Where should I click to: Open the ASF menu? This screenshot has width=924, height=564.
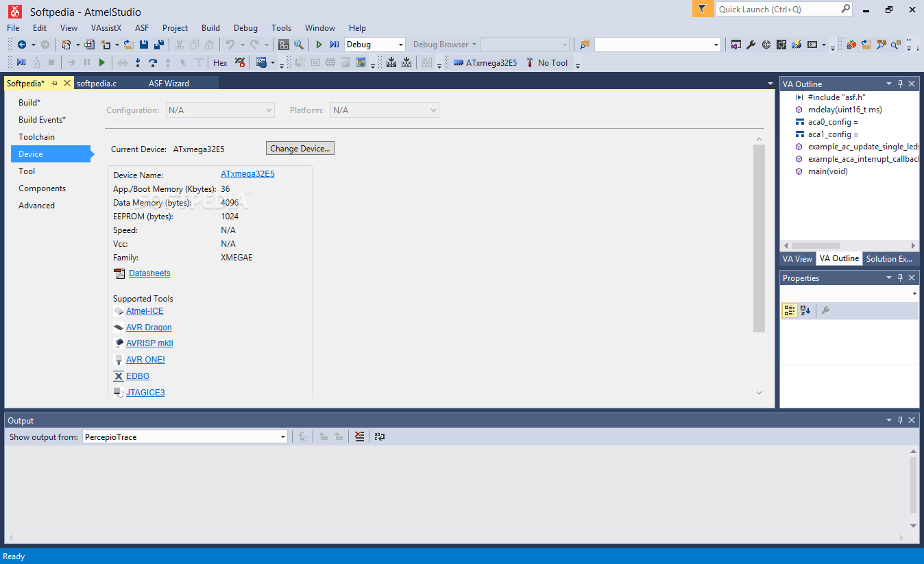click(142, 28)
